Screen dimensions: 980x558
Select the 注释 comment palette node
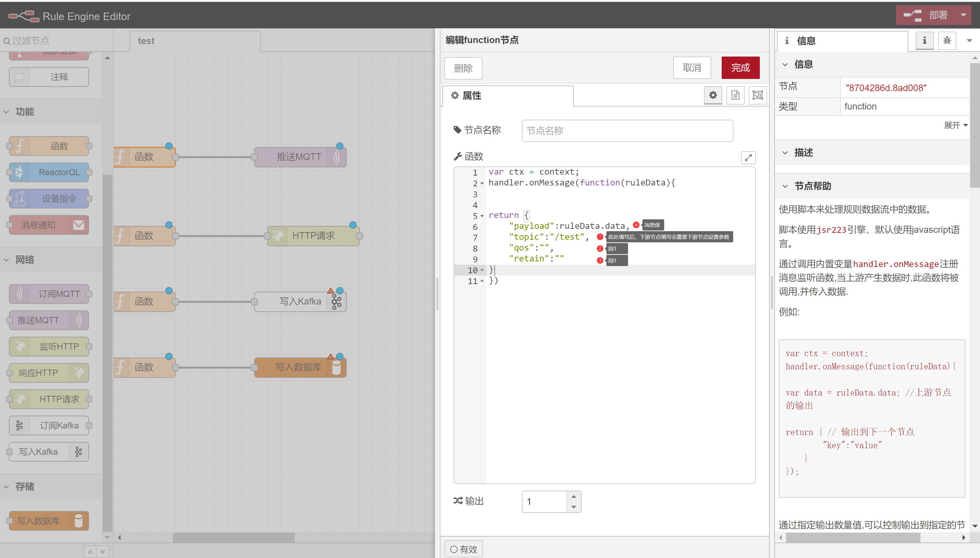49,77
